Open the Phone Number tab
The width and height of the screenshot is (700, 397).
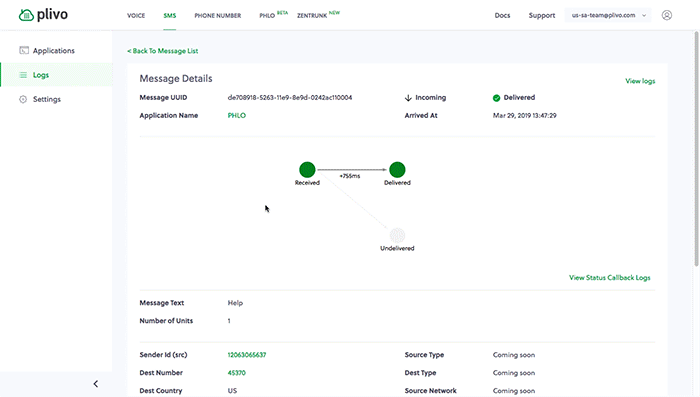pyautogui.click(x=218, y=16)
